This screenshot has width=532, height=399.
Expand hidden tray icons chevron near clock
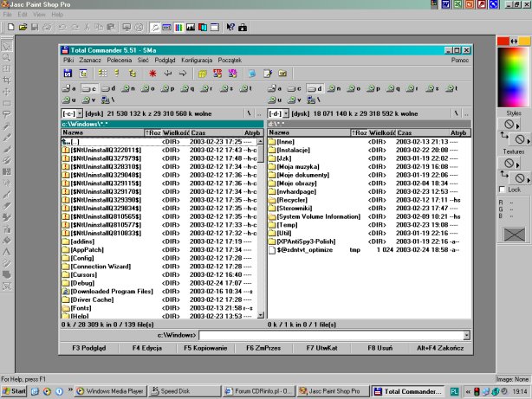pyautogui.click(x=468, y=391)
